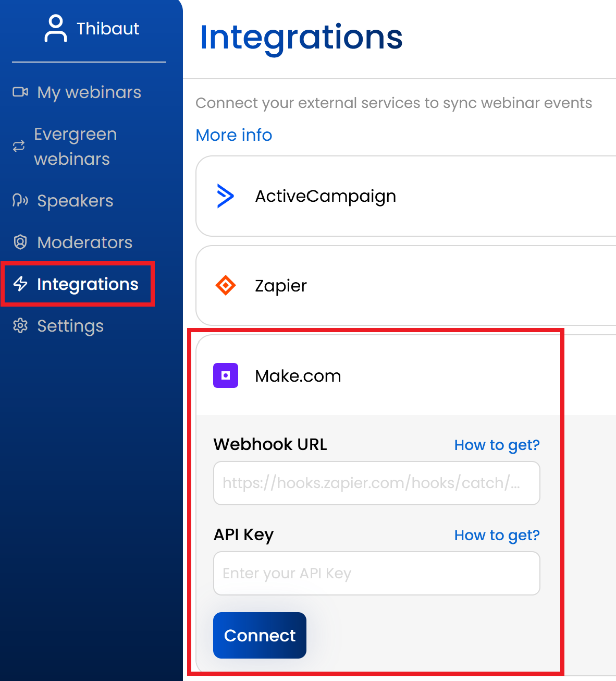This screenshot has height=681, width=616.
Task: Follow the More info link
Action: click(x=234, y=135)
